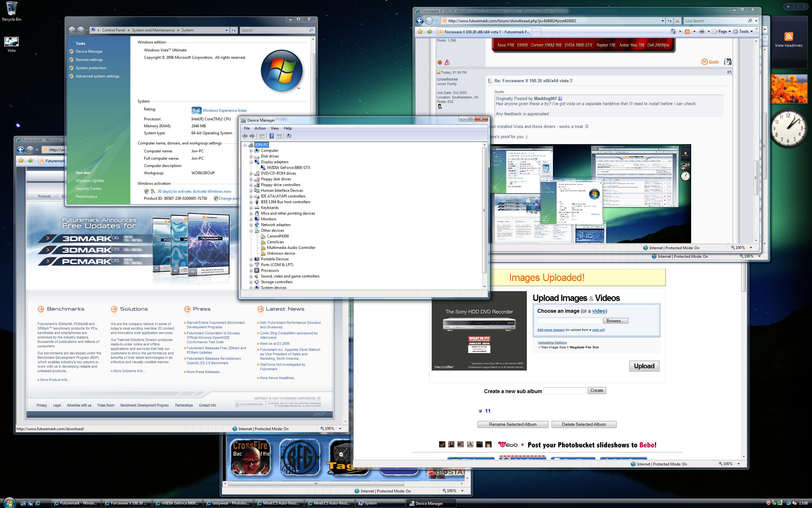Click volume icon in system tray

[794, 503]
